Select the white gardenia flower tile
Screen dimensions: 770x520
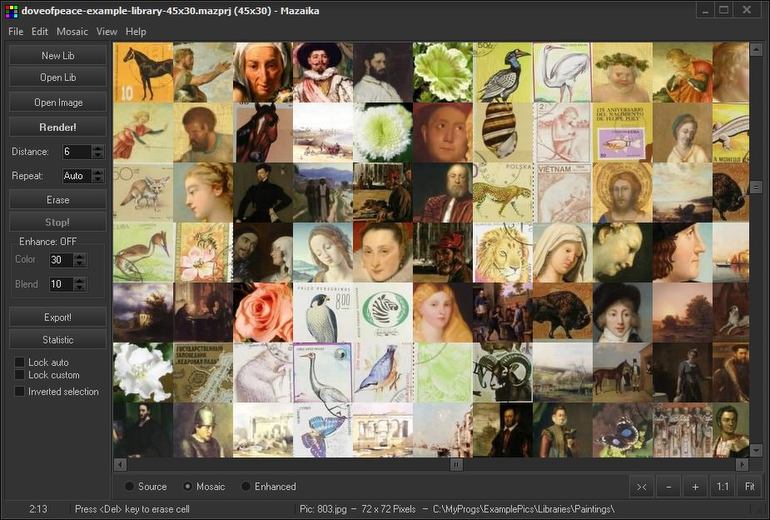(x=143, y=372)
